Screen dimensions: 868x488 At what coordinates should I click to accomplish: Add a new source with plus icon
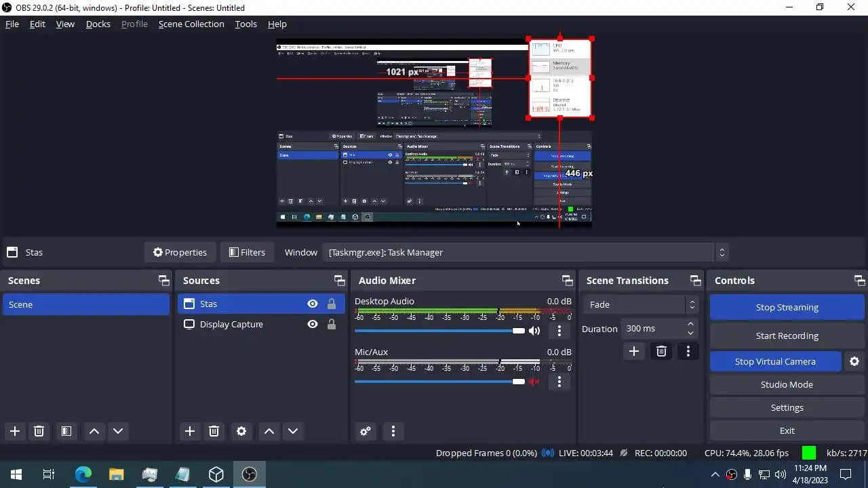pyautogui.click(x=190, y=431)
